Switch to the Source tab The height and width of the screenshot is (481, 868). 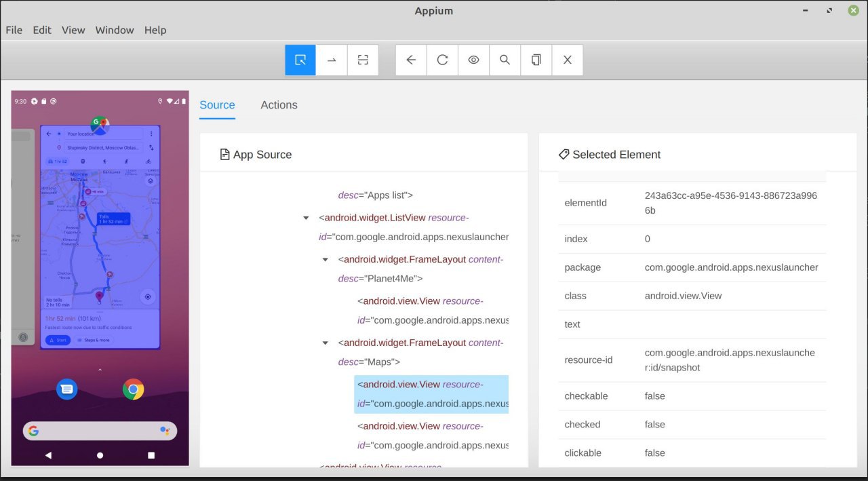[217, 105]
